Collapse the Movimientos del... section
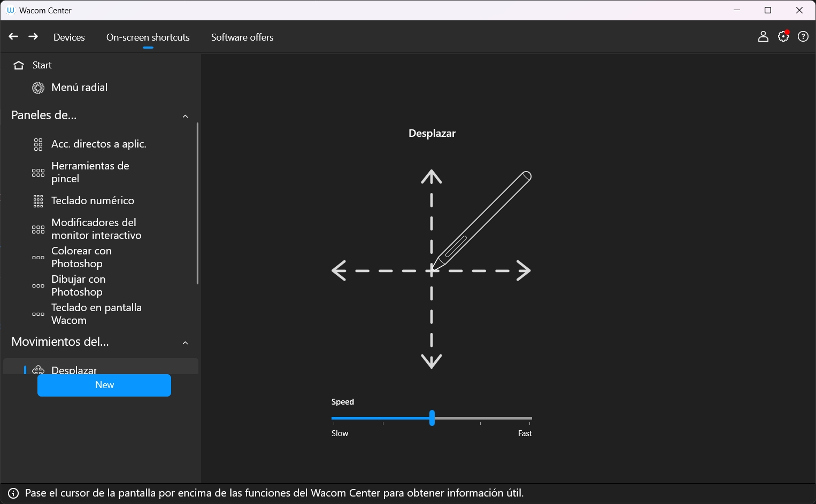816x504 pixels. 185,343
